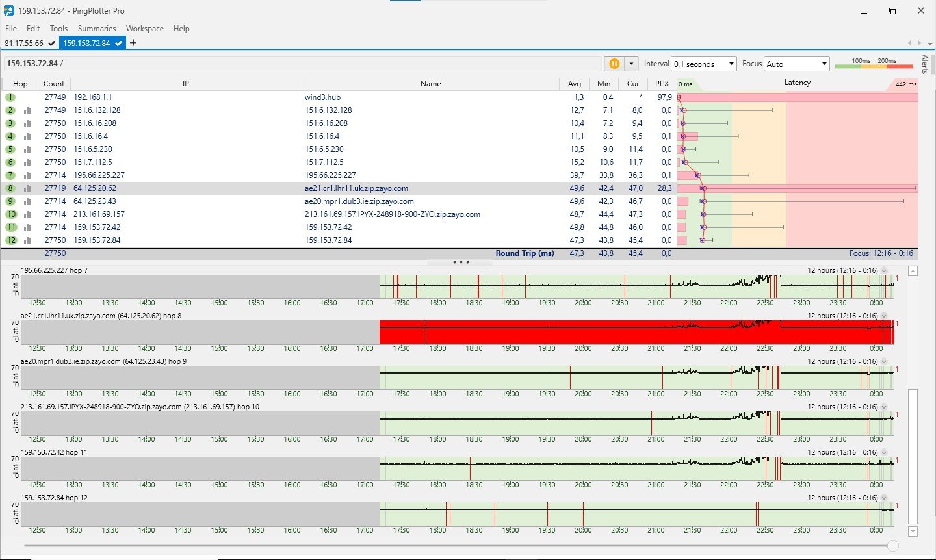The height and width of the screenshot is (560, 936).
Task: Open the Focus Auto dropdown
Action: click(x=797, y=64)
